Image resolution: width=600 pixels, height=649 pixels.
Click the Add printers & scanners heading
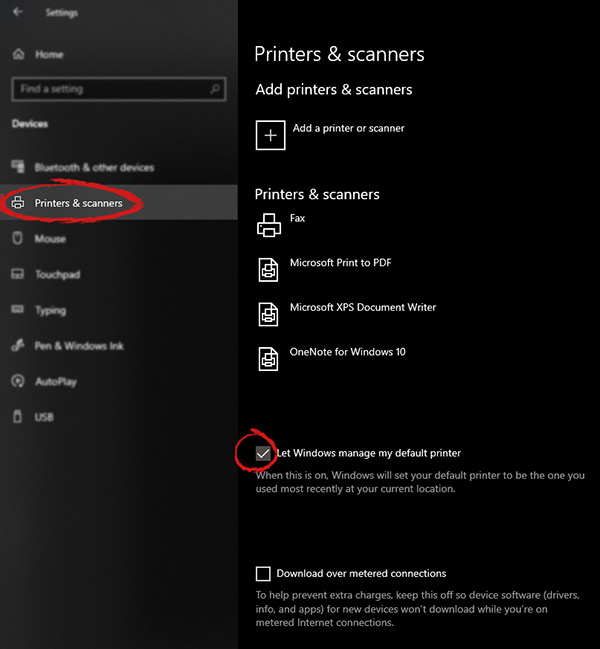click(x=334, y=90)
